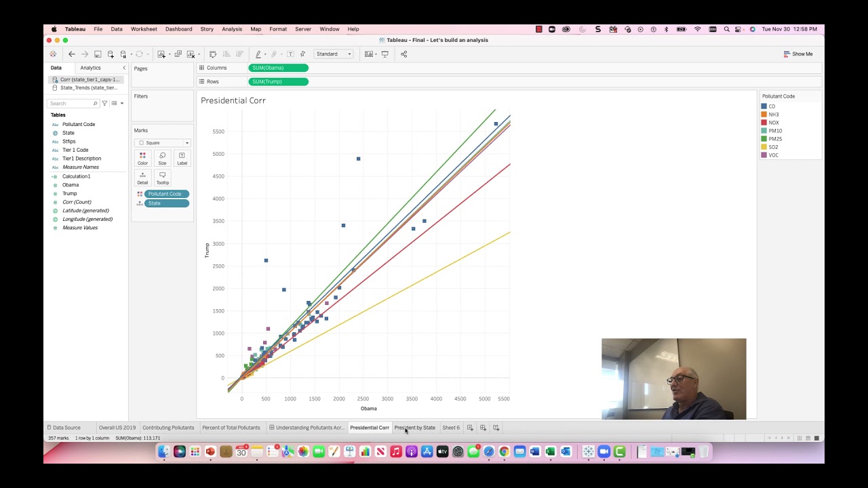Viewport: 868px width, 488px height.
Task: Click the New Data Source icon
Action: [111, 54]
